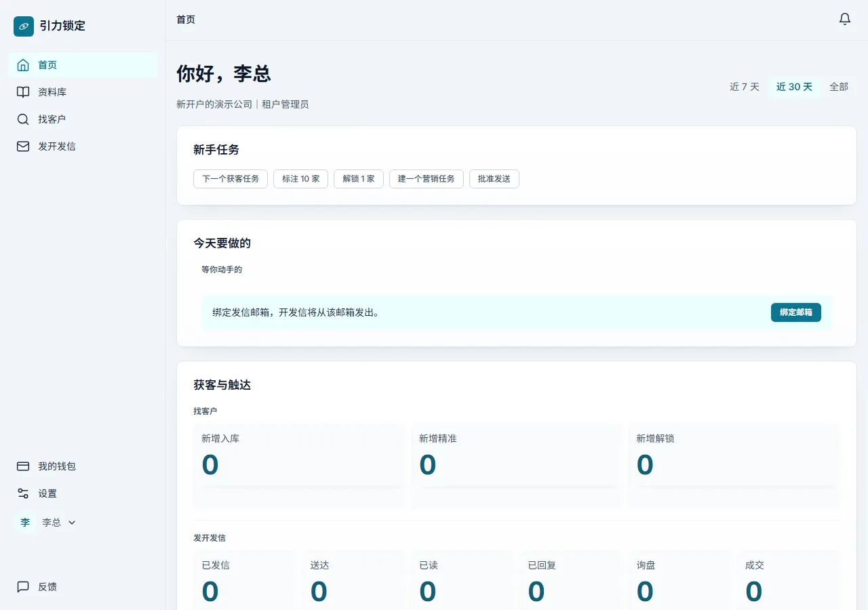The image size is (868, 610).
Task: Click the 今天要做的 section heading
Action: tap(222, 243)
